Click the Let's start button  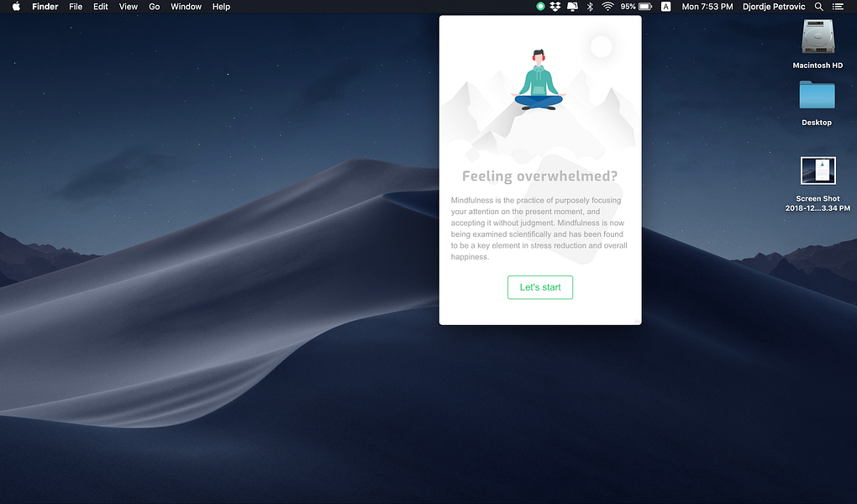(x=540, y=287)
